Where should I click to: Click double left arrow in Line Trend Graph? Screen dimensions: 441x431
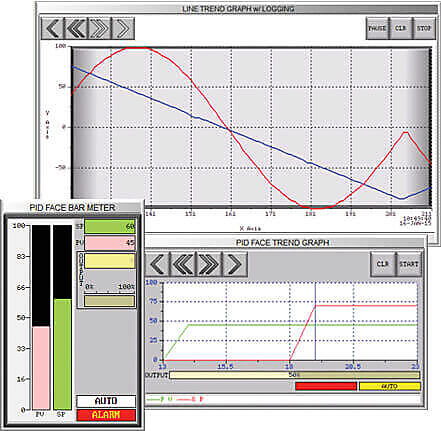coord(76,28)
